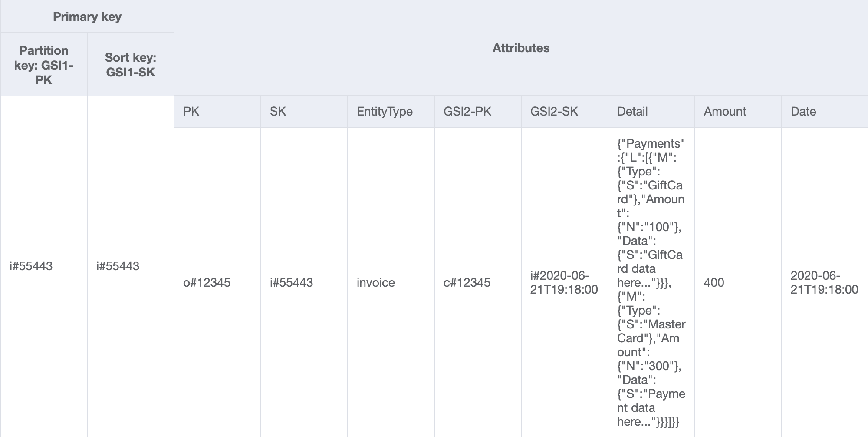The image size is (868, 437).
Task: Select the invoice EntityType value
Action: (376, 282)
